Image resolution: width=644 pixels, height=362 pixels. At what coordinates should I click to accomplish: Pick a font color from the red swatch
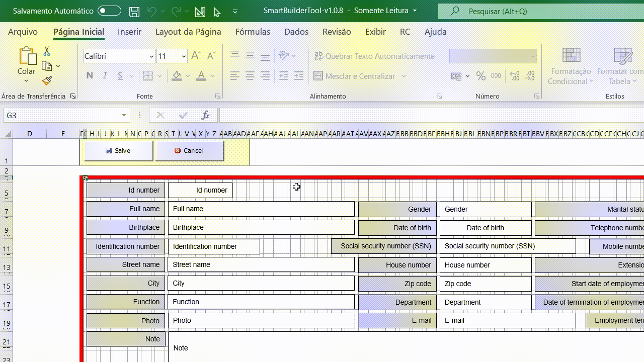[201, 80]
